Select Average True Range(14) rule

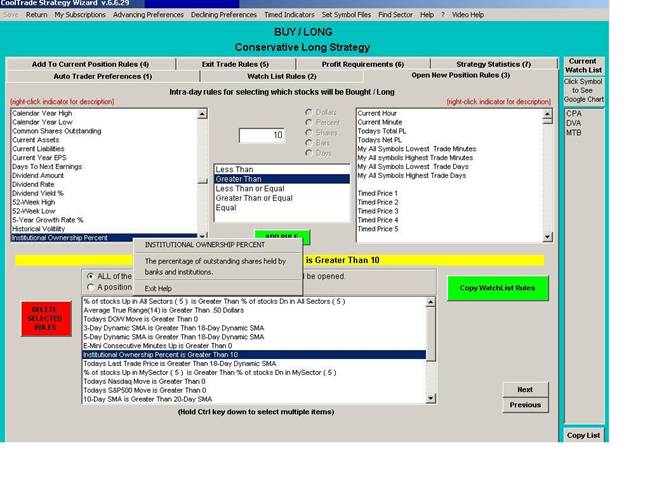[254, 310]
